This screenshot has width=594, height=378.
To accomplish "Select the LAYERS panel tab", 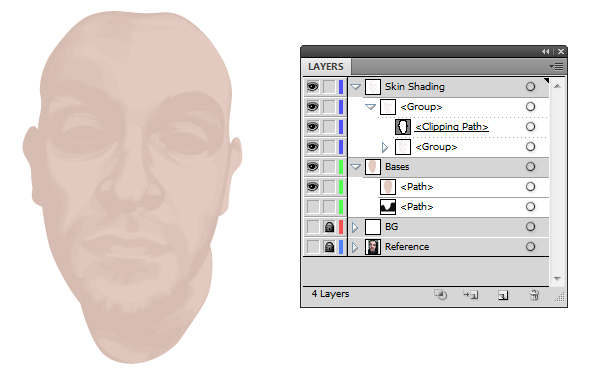I will 326,67.
